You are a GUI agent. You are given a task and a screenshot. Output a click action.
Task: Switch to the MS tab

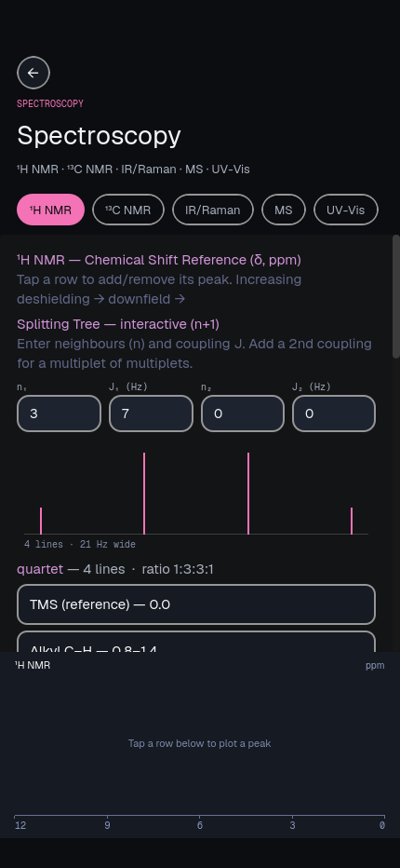point(284,210)
